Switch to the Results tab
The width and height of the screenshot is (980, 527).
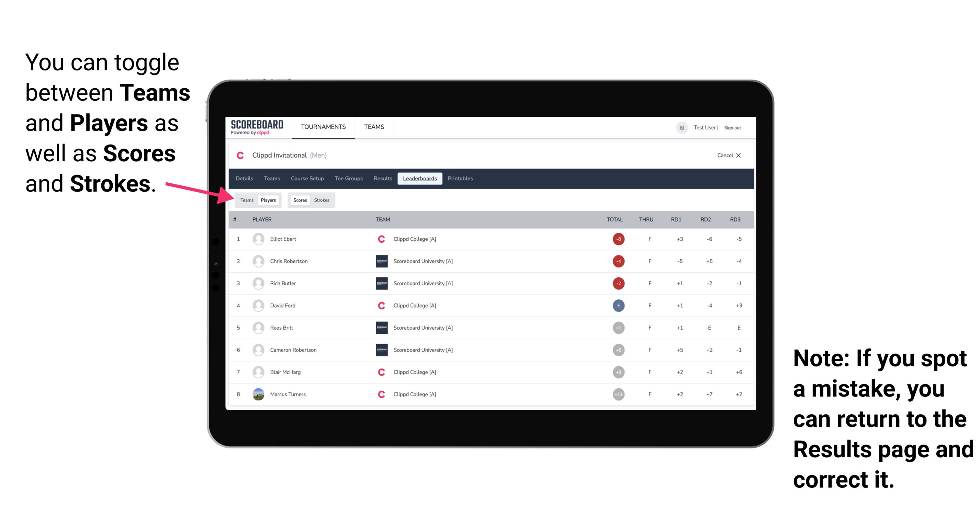(x=383, y=179)
